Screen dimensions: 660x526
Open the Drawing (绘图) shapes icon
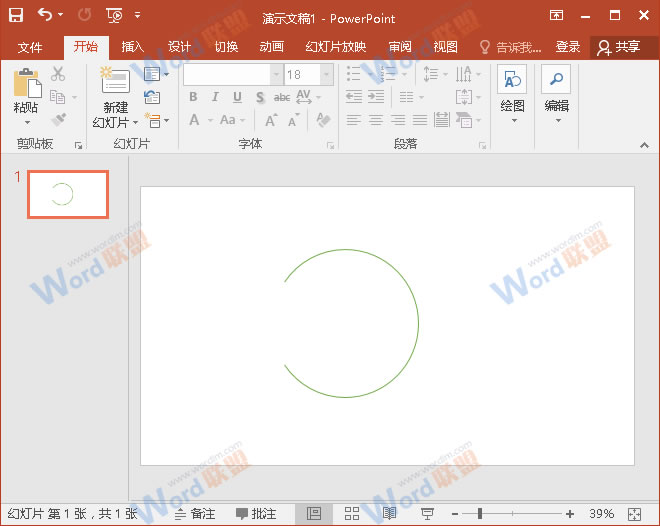[x=512, y=82]
